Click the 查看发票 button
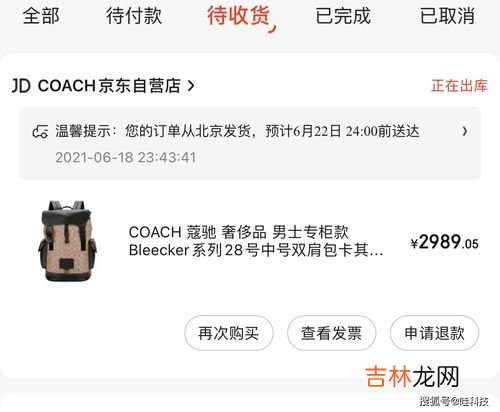Viewport: 500px width, 412px height. tap(332, 333)
